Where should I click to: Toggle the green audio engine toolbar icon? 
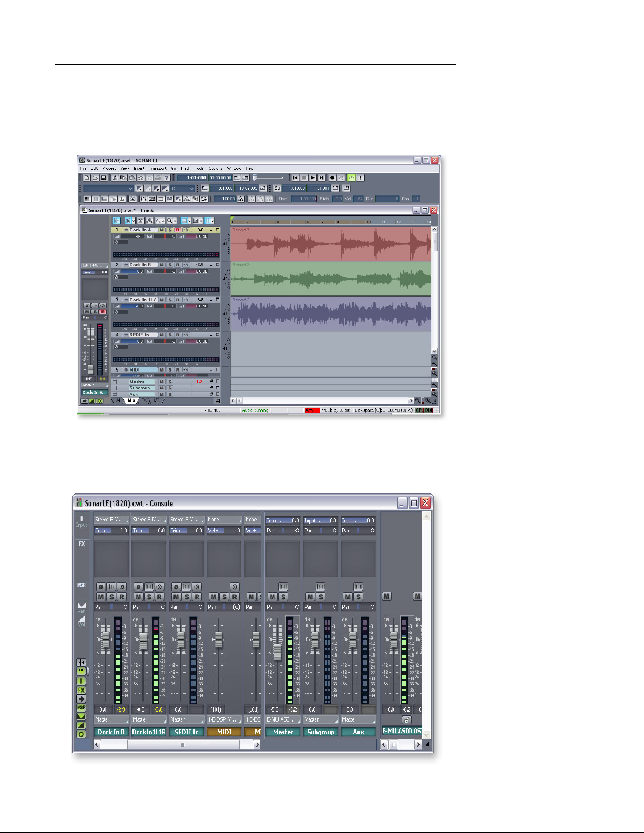(351, 178)
